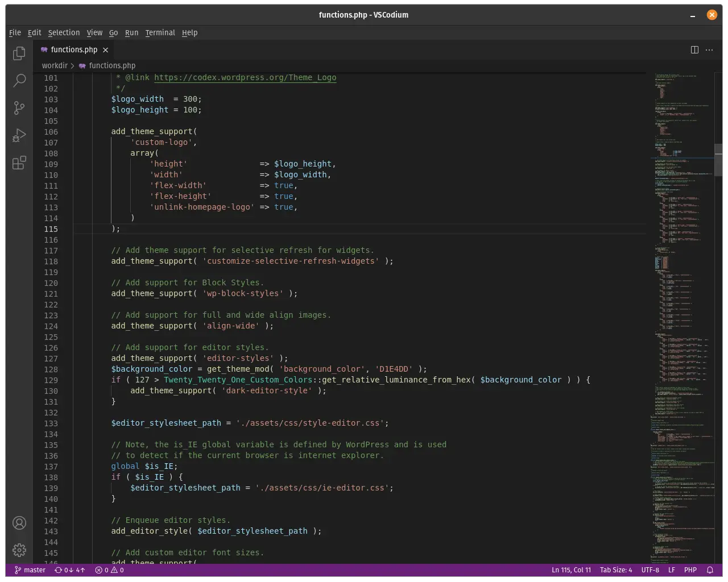The height and width of the screenshot is (582, 728).
Task: Change end of line sequence LF
Action: pos(672,570)
